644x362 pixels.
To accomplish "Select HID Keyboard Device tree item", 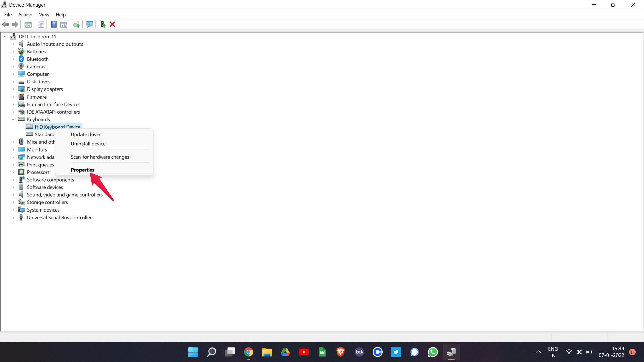I will 57,127.
